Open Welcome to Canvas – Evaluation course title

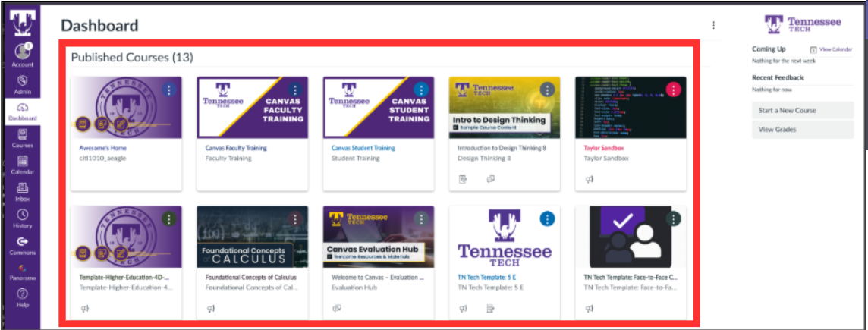coord(378,278)
